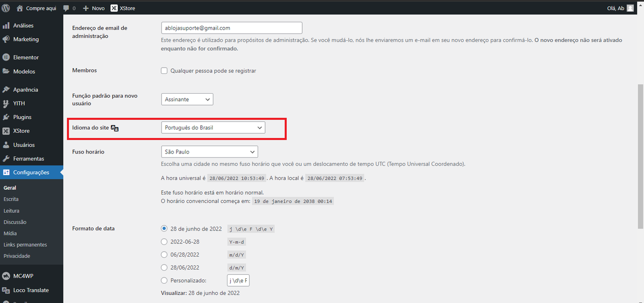Click the Análises chart icon

coord(6,25)
